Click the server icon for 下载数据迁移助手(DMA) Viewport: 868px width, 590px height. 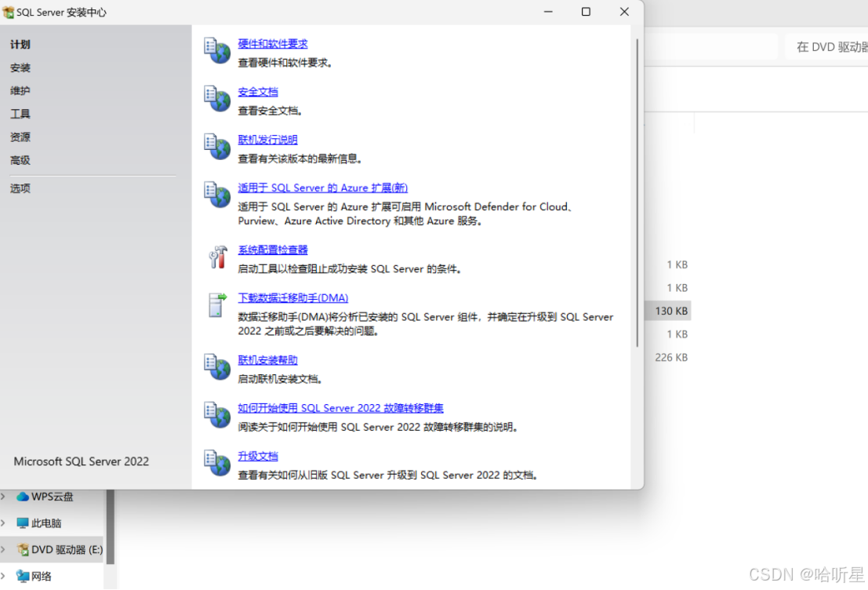point(217,305)
